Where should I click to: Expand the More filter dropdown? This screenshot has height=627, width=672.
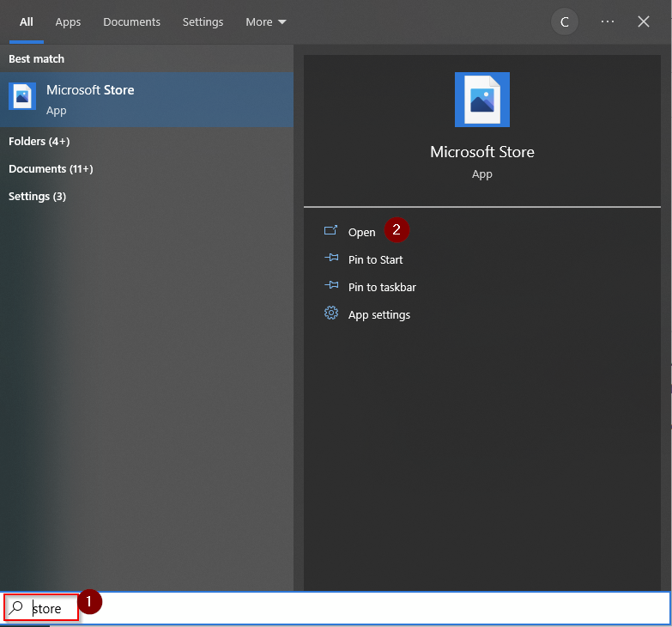coord(266,21)
